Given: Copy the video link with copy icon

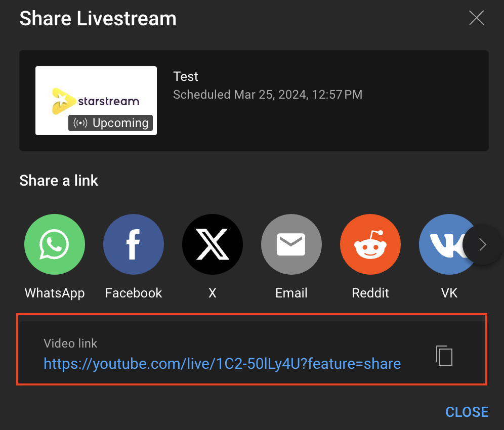Looking at the screenshot, I should point(444,355).
